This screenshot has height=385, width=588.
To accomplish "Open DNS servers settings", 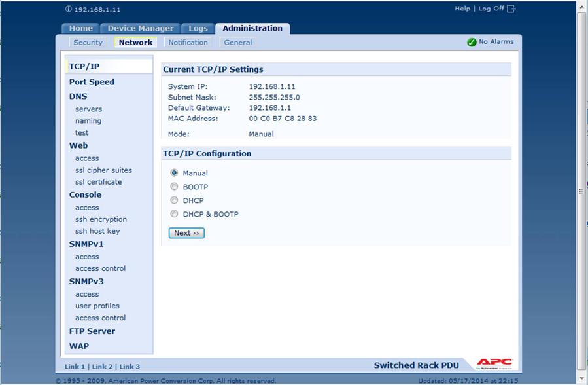I will click(88, 109).
